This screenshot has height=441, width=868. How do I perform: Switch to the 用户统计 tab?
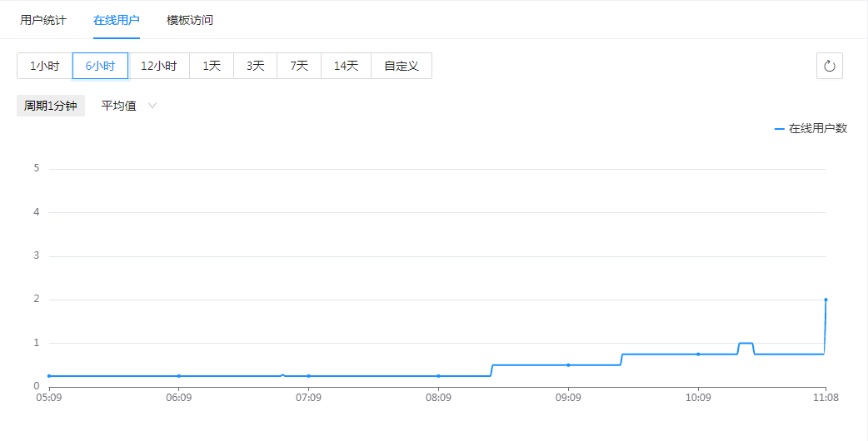(43, 20)
